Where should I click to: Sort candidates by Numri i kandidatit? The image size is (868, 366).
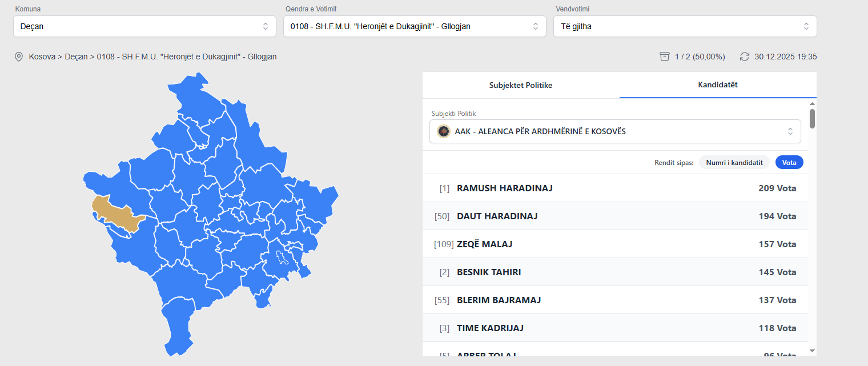pos(734,163)
